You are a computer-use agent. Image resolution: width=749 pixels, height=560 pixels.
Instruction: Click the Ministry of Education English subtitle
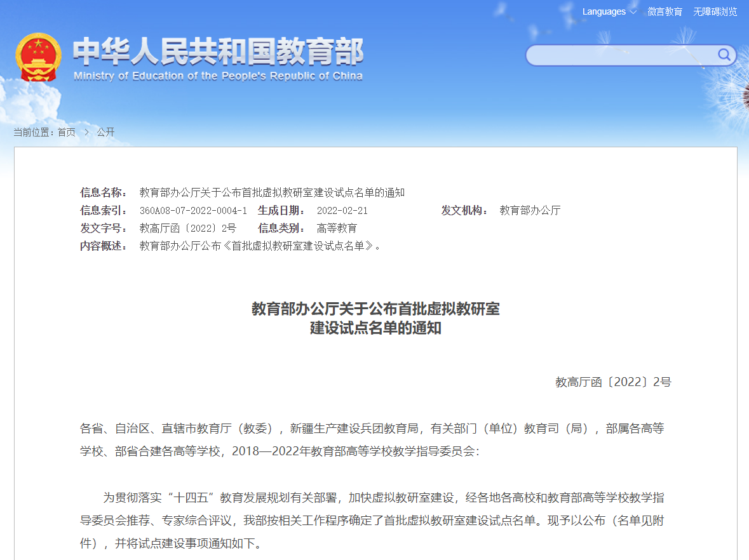click(x=220, y=75)
